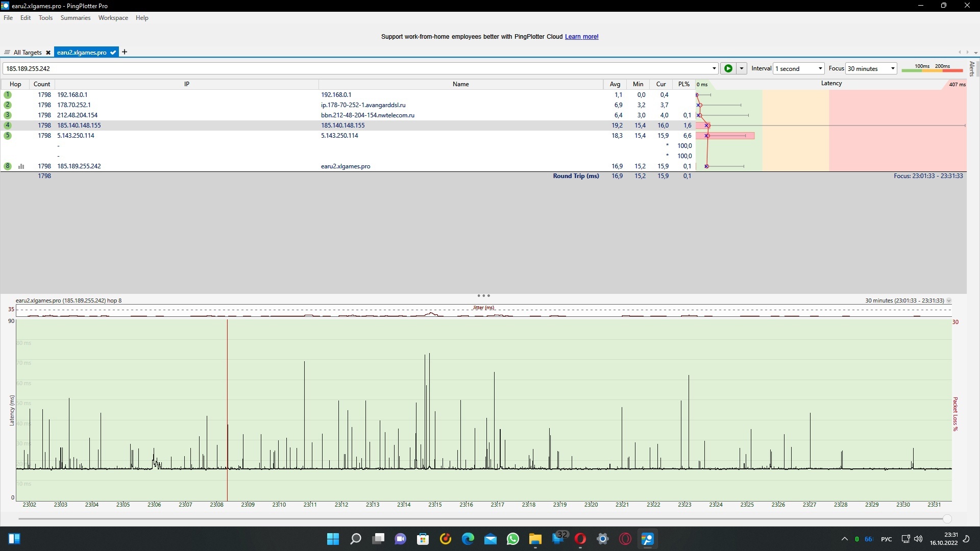Viewport: 980px width, 551px height.
Task: Select hop 4 green indicator
Action: click(x=8, y=126)
